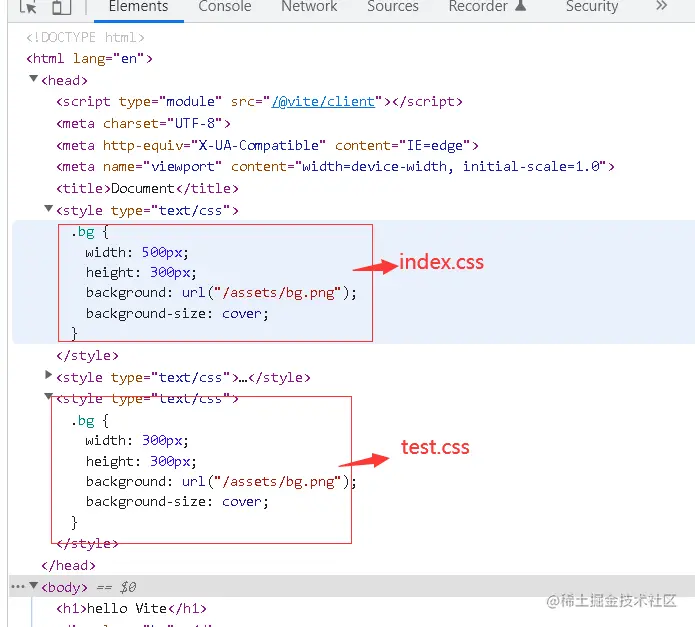
Task: Collapse the head element node
Action: [x=33, y=79]
